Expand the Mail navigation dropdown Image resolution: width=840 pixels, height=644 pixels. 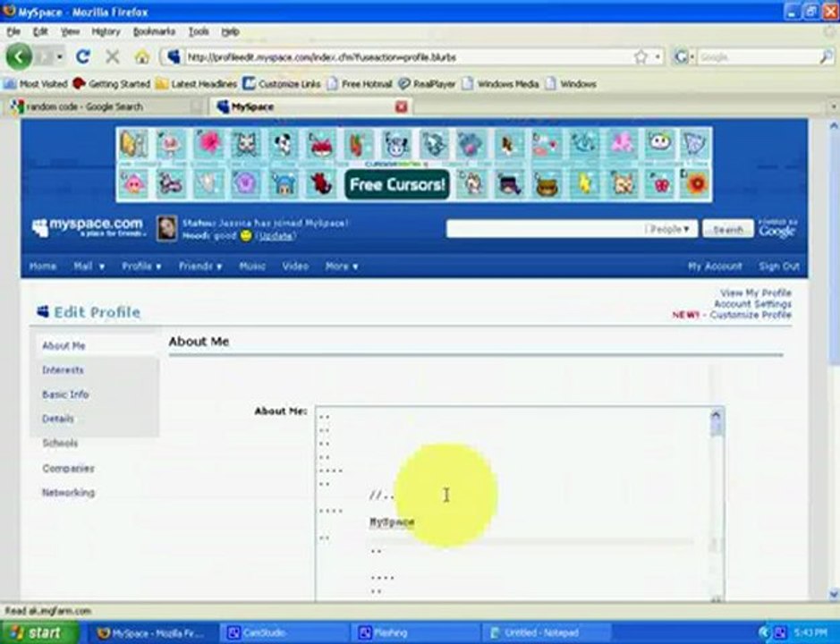[89, 267]
